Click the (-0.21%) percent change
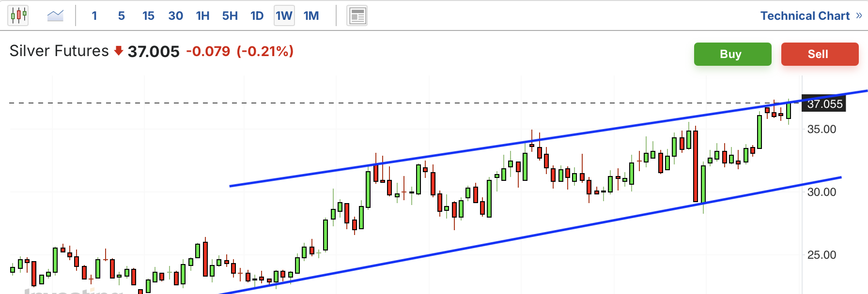 click(265, 51)
